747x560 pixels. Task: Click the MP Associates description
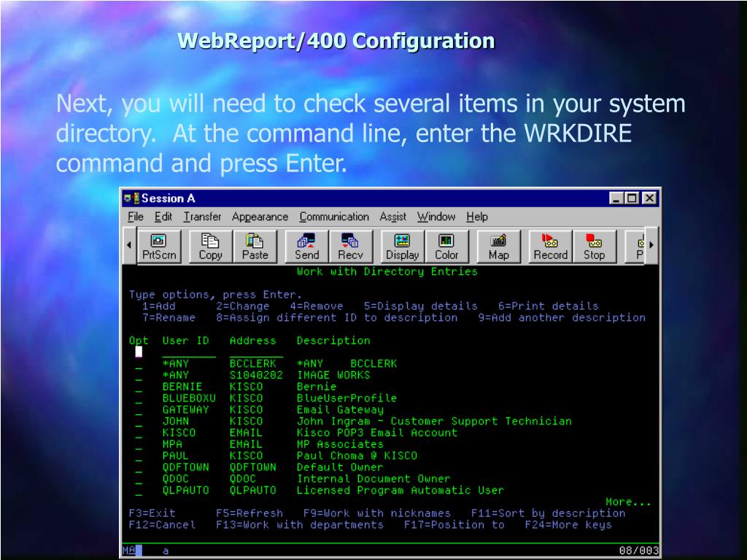[340, 444]
